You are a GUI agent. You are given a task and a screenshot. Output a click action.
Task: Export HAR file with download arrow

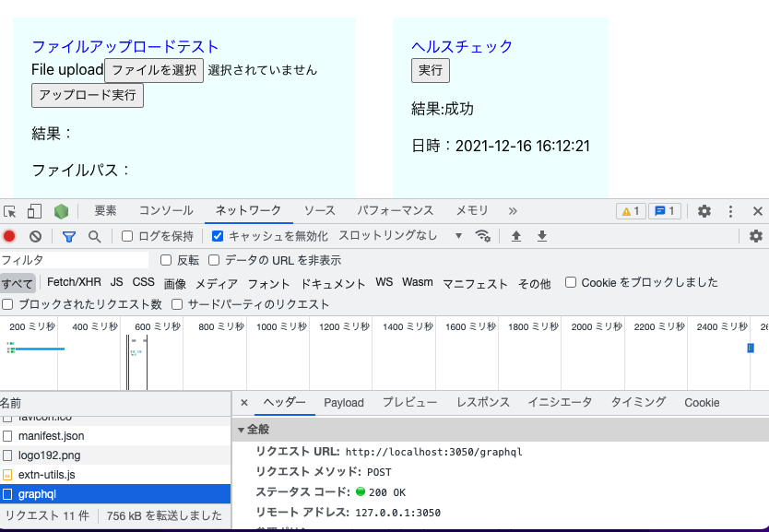542,236
